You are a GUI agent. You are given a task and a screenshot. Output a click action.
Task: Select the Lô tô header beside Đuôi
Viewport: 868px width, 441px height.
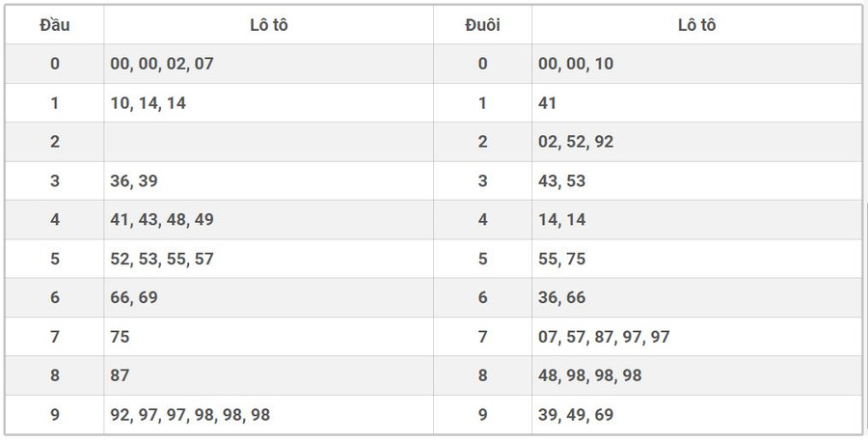[696, 25]
